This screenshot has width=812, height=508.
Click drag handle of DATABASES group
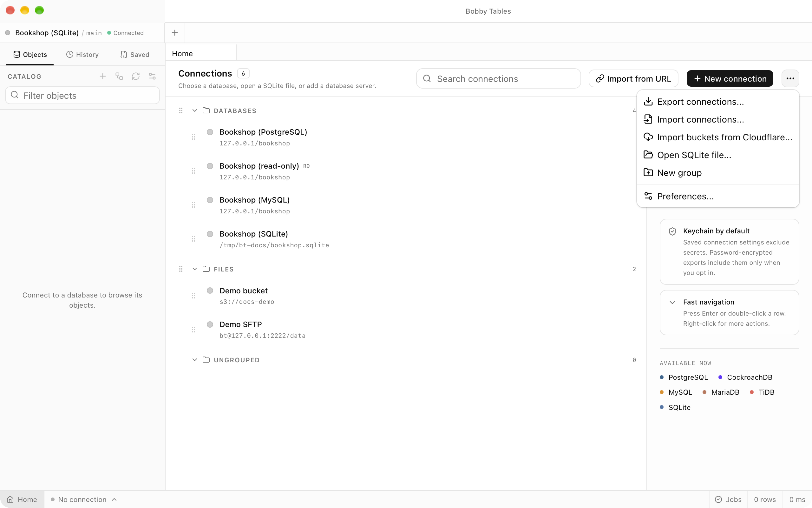coord(181,110)
